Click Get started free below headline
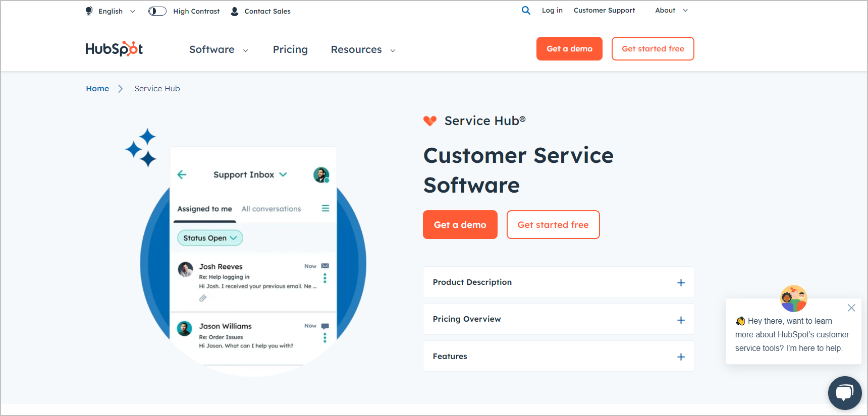The image size is (868, 416). pos(553,225)
